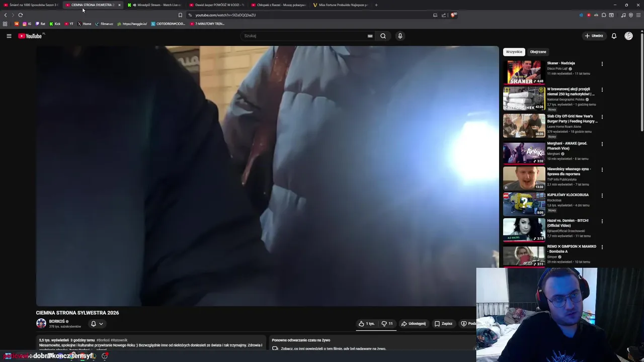Open options for Niewolnicy własnego syna video
This screenshot has height=362, width=644.
pyautogui.click(x=602, y=170)
